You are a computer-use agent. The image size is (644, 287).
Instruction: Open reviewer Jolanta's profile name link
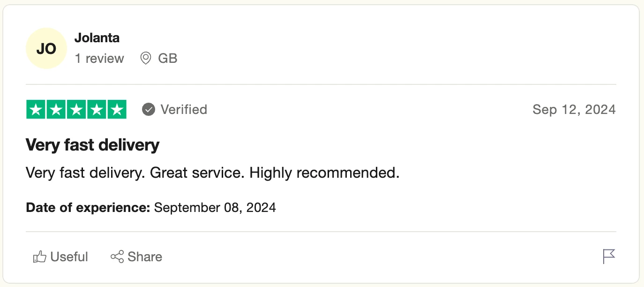coord(97,38)
